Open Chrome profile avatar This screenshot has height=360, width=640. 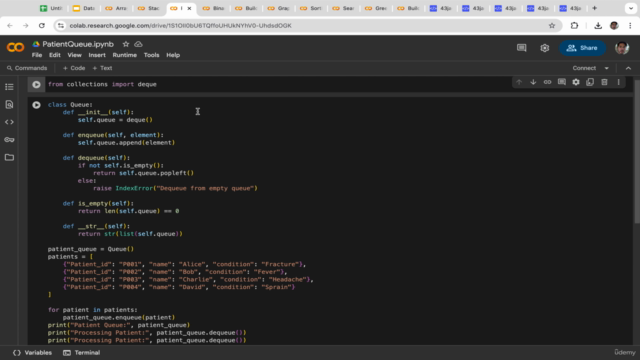click(614, 25)
